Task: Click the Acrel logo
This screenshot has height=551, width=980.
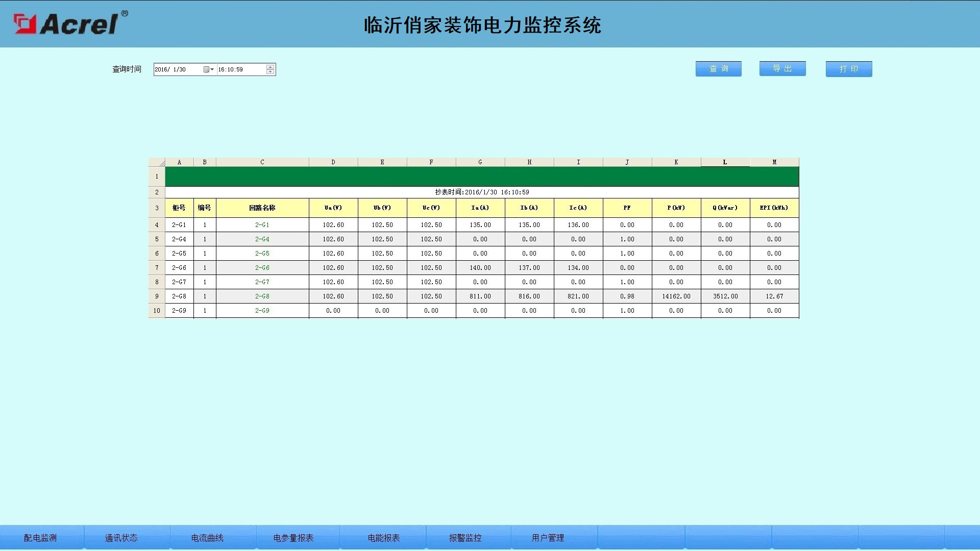Action: point(70,23)
